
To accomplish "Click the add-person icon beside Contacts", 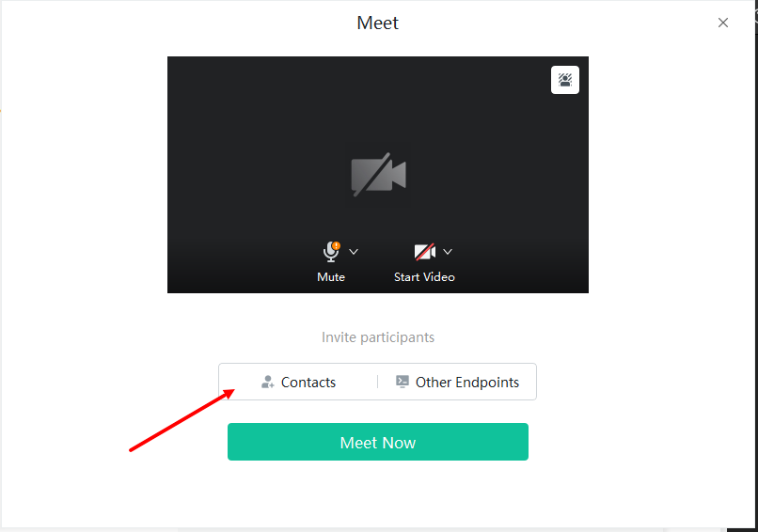I will (268, 383).
